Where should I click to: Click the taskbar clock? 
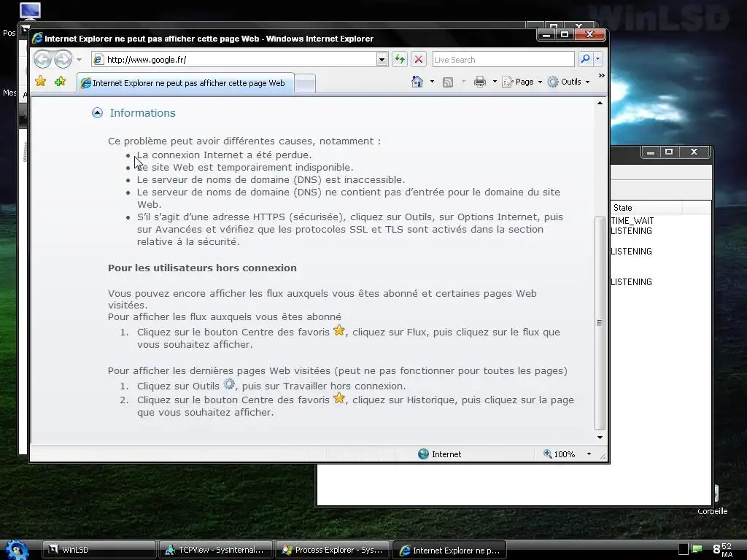tap(723, 550)
